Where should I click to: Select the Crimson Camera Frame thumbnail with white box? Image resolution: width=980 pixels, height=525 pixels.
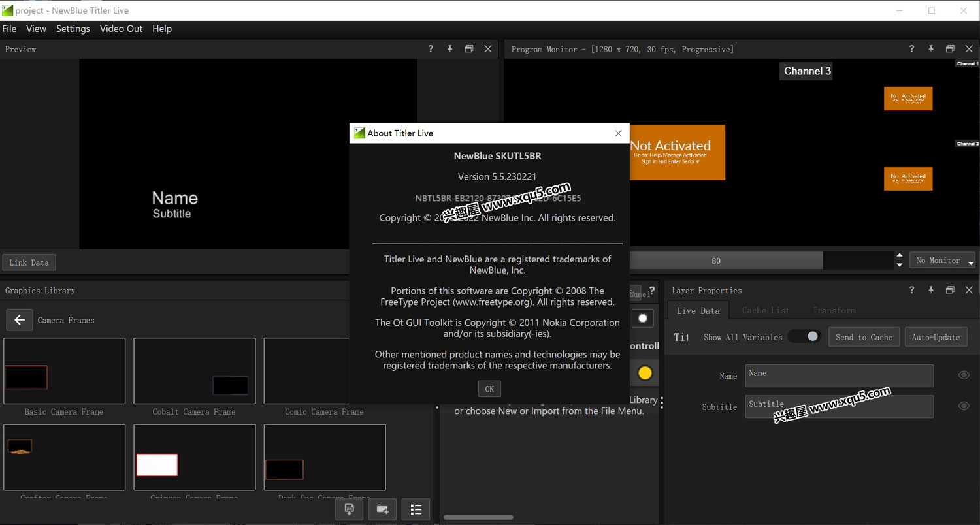[194, 457]
